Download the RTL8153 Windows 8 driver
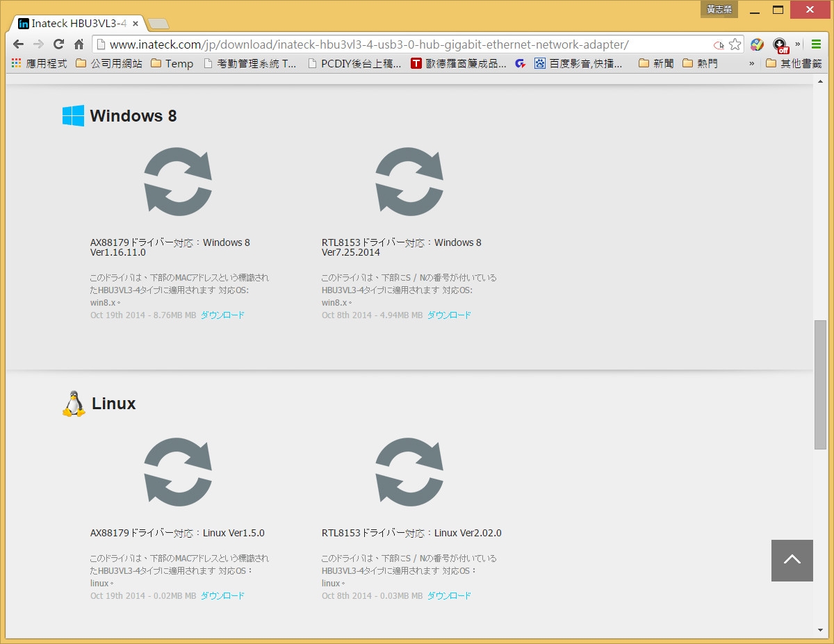 [449, 315]
